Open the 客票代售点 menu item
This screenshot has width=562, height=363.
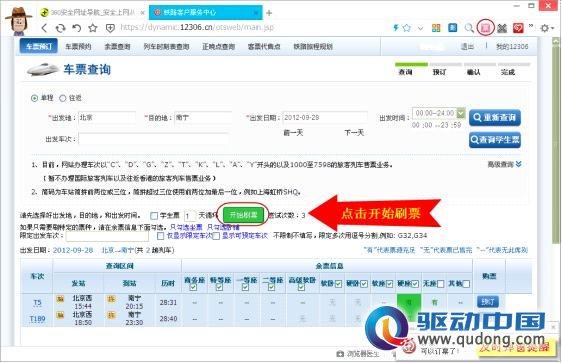coord(264,47)
